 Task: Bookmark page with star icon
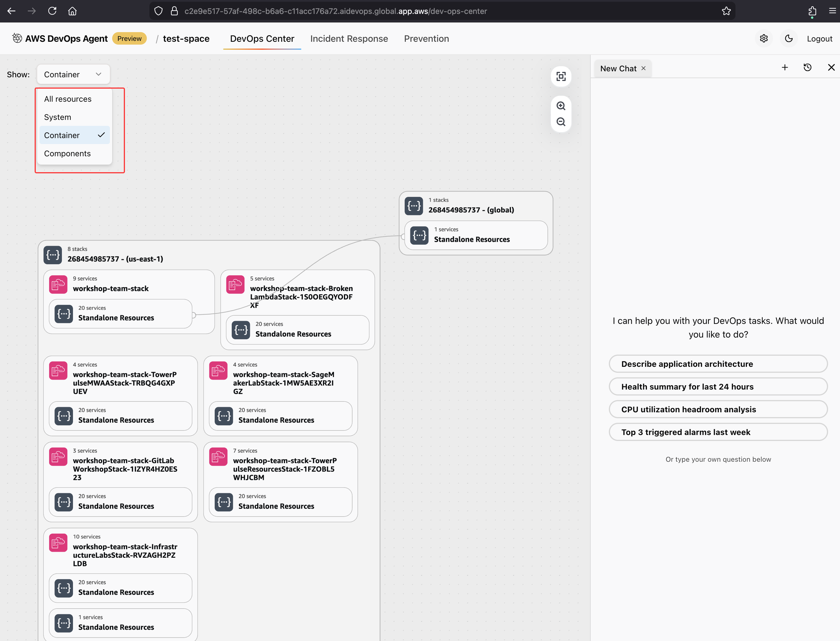click(726, 11)
